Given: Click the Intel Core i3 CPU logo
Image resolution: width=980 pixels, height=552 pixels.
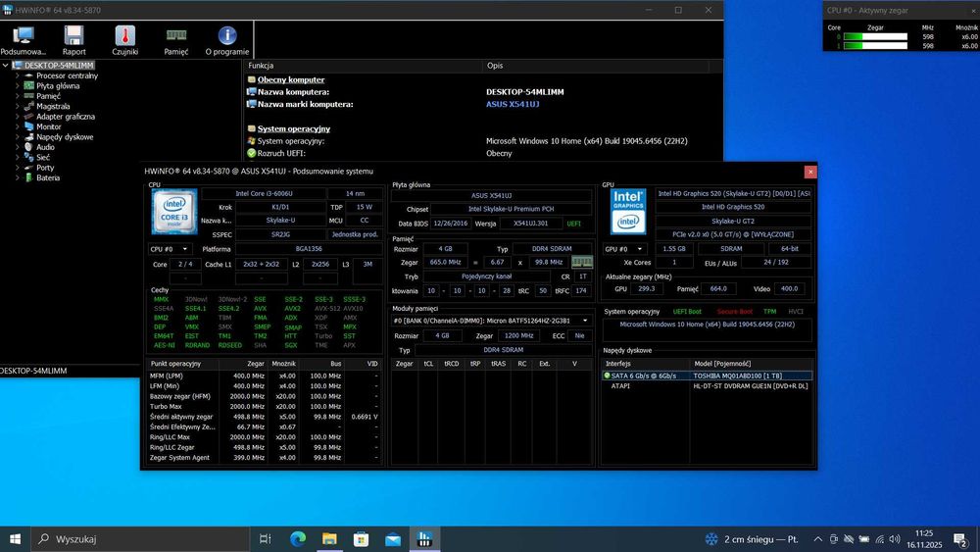Looking at the screenshot, I should (x=174, y=212).
